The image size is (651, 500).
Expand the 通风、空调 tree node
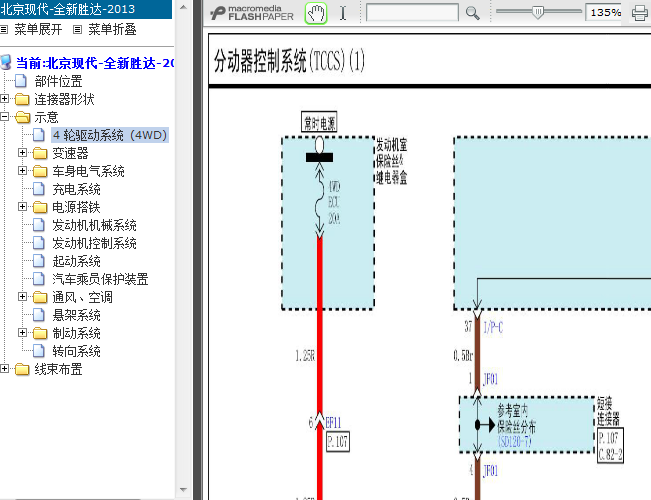[x=22, y=297]
